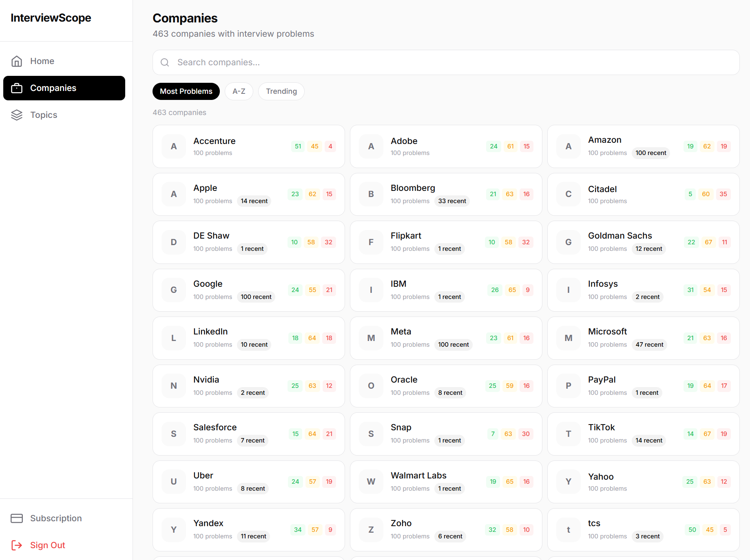Click the Nvidia letter N avatar

tap(174, 386)
